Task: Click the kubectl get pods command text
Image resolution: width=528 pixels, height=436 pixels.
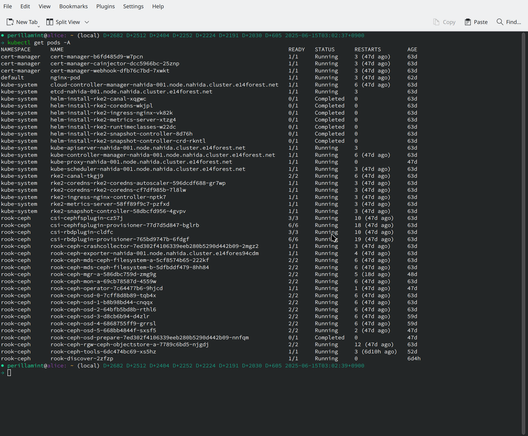Action: pyautogui.click(x=39, y=43)
